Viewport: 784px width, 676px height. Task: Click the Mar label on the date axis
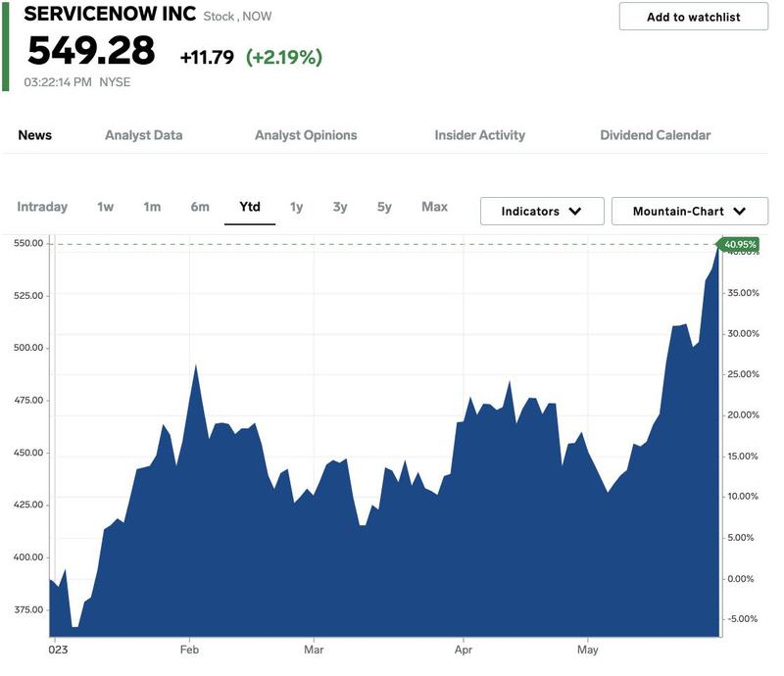[314, 650]
